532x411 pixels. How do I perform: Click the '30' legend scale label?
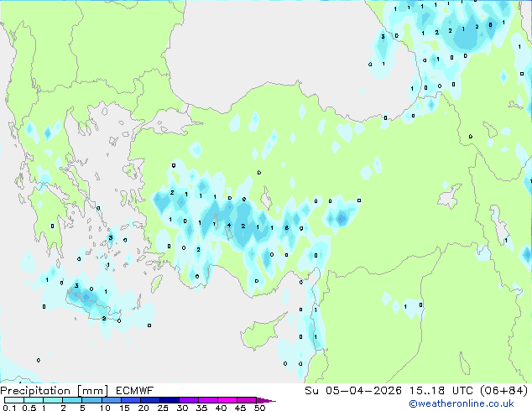click(182, 408)
